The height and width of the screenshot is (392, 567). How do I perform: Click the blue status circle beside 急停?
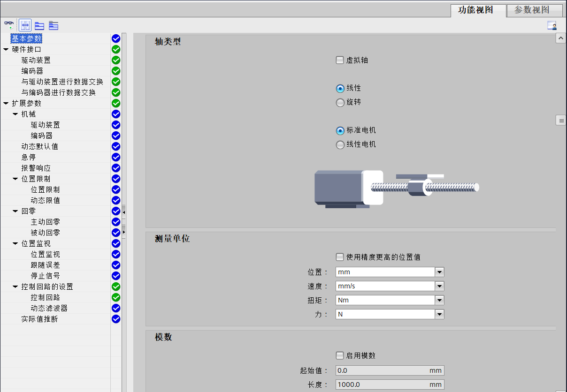[115, 157]
